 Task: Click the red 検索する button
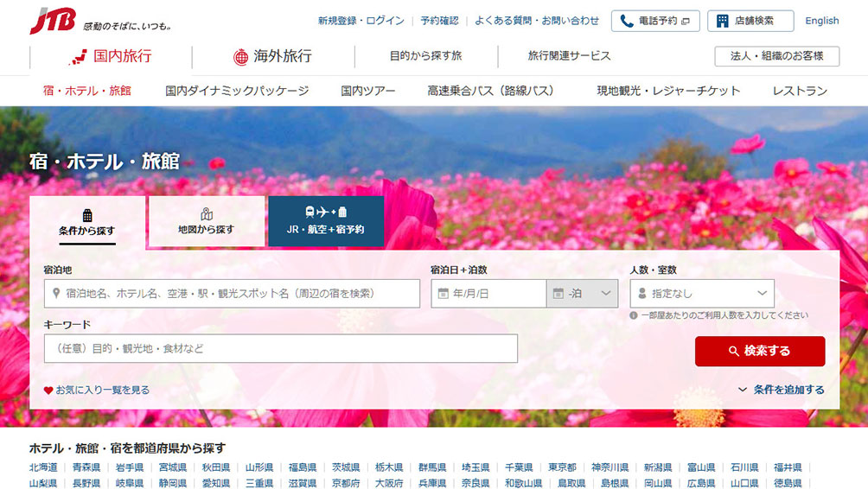pyautogui.click(x=760, y=351)
